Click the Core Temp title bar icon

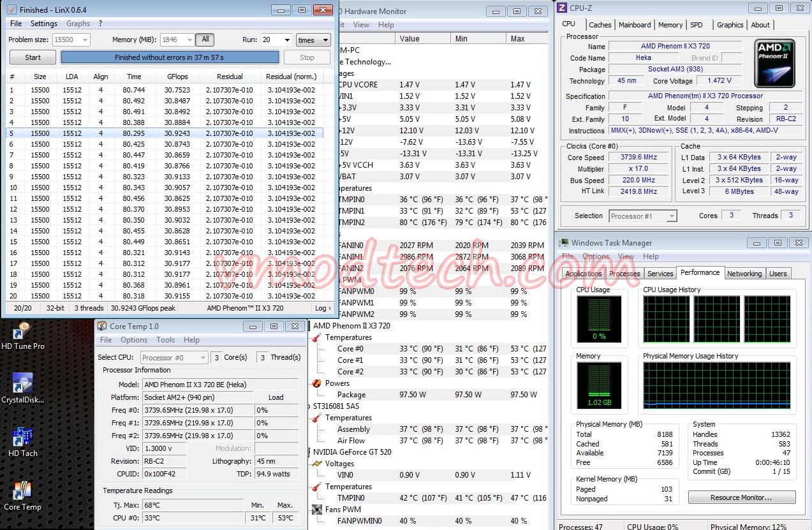coord(102,326)
